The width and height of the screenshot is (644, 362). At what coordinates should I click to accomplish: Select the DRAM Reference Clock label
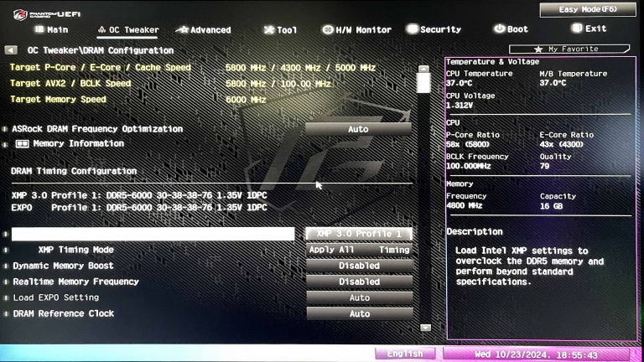(63, 313)
